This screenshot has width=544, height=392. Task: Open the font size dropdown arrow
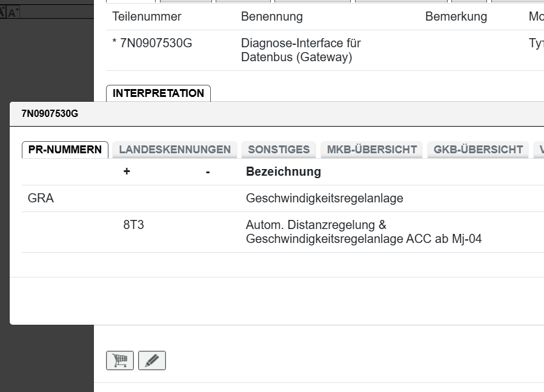18,8
